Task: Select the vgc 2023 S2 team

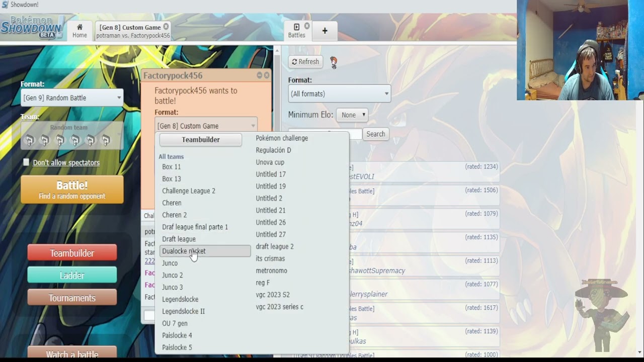Action: [299, 295]
